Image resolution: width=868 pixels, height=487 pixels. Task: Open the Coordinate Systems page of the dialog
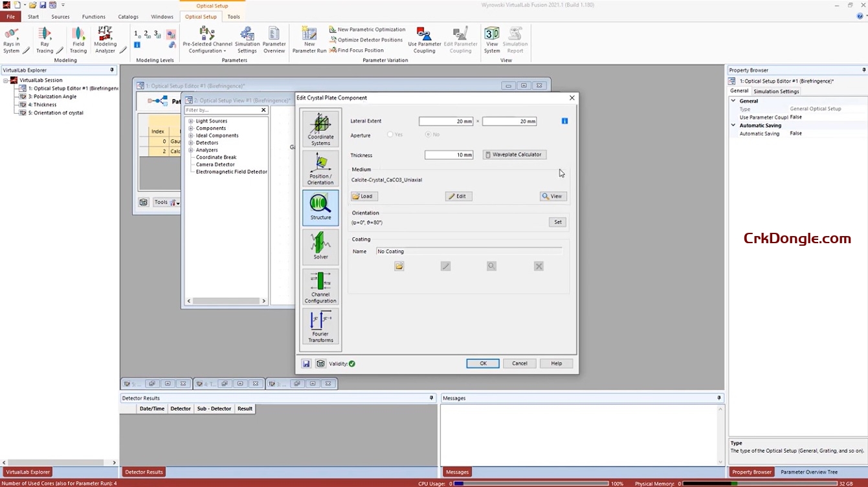point(320,127)
